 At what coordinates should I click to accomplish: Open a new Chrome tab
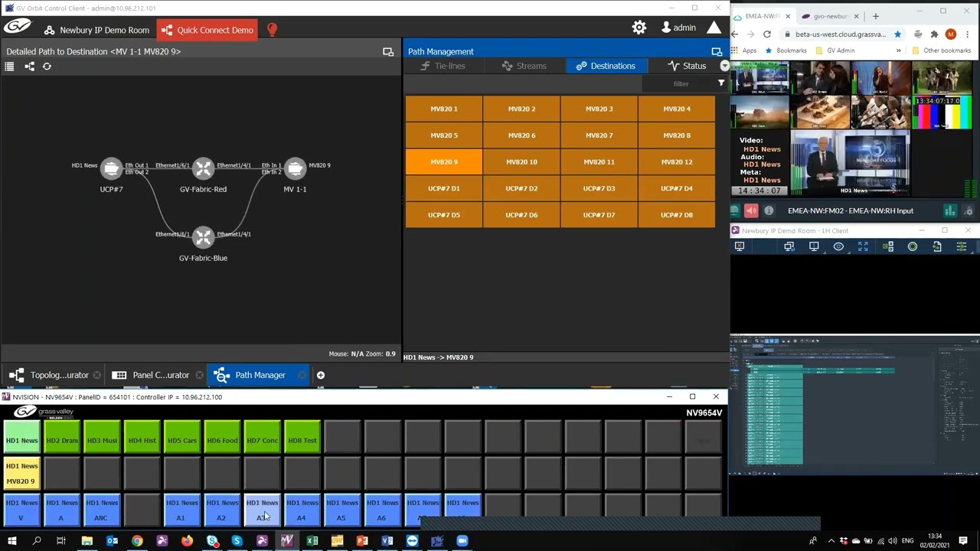click(876, 15)
